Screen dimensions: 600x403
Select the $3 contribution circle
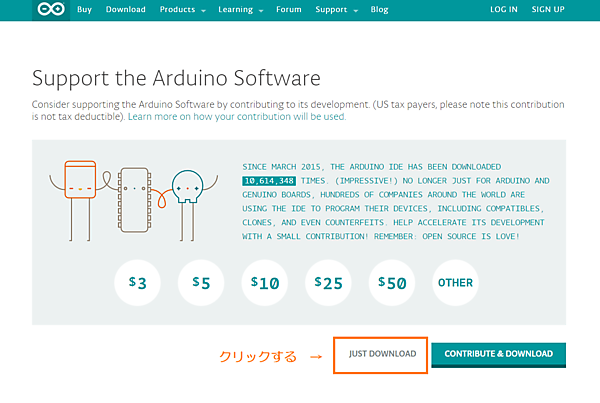pyautogui.click(x=138, y=283)
